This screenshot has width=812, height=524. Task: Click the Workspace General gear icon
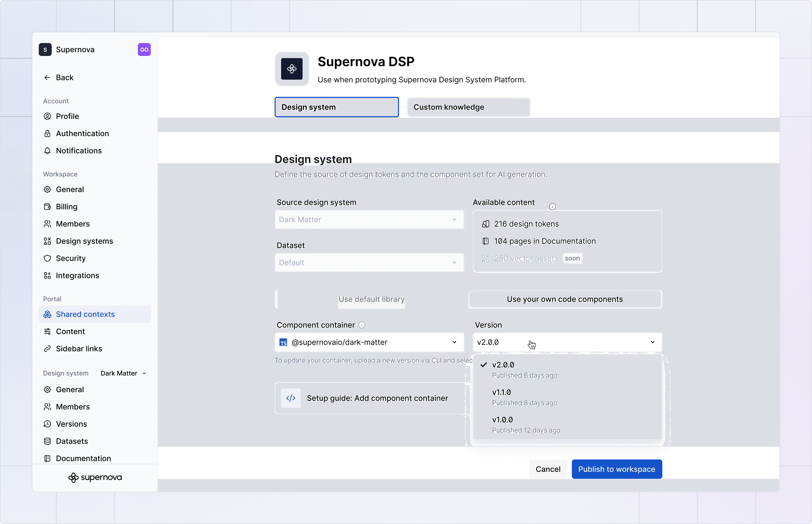tap(47, 190)
